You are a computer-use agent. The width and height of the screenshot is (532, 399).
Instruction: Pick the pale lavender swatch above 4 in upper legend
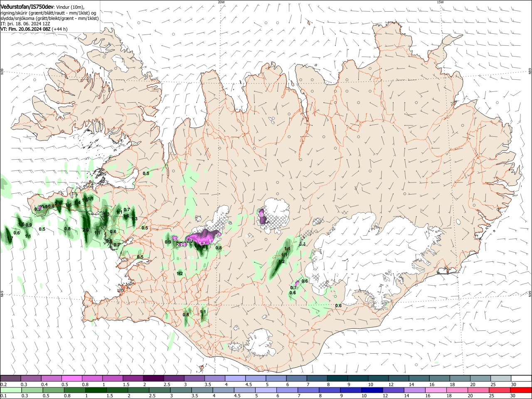tap(235, 379)
